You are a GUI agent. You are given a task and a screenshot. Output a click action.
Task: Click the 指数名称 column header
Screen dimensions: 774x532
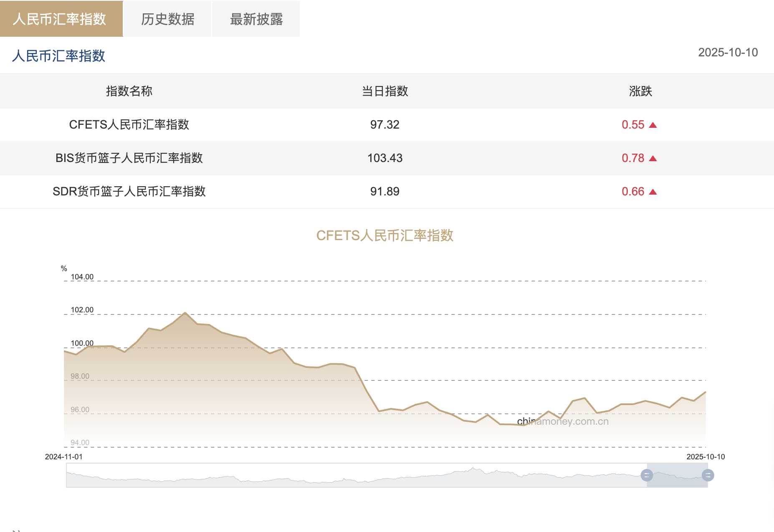129,91
